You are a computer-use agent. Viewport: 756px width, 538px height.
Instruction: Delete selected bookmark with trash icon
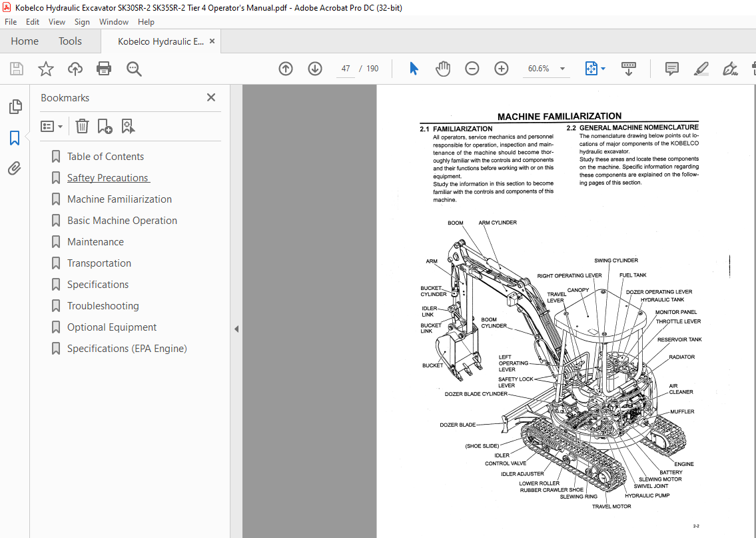82,127
